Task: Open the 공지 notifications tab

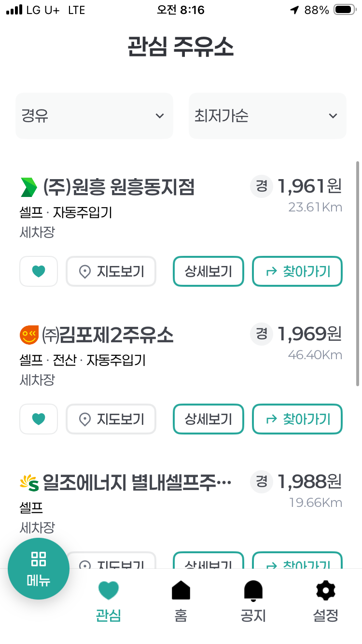Action: pos(253,601)
